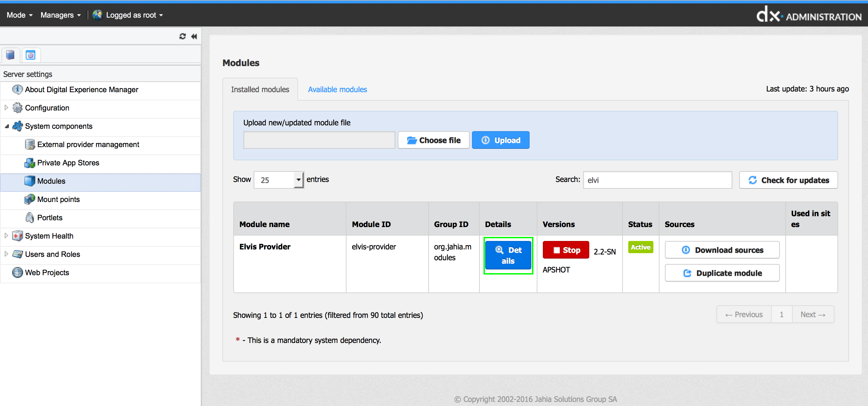868x406 pixels.
Task: Click the upload file path text field
Action: coord(319,140)
